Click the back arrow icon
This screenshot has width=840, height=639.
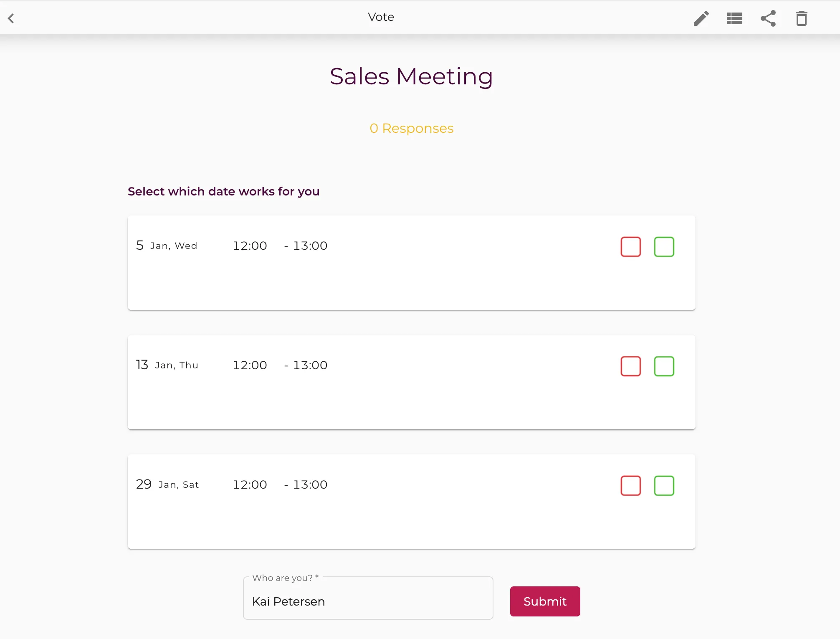(x=11, y=18)
